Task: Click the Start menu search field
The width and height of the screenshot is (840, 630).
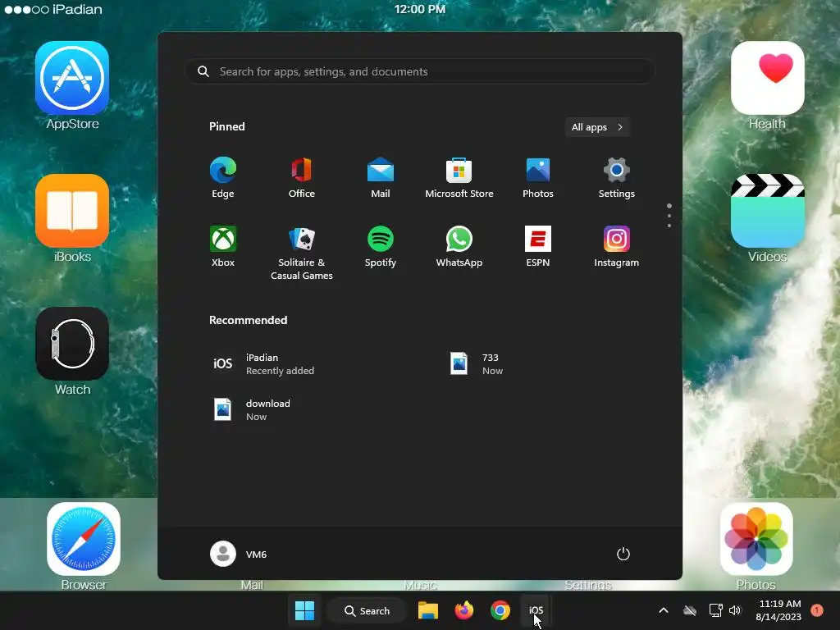Action: [420, 71]
